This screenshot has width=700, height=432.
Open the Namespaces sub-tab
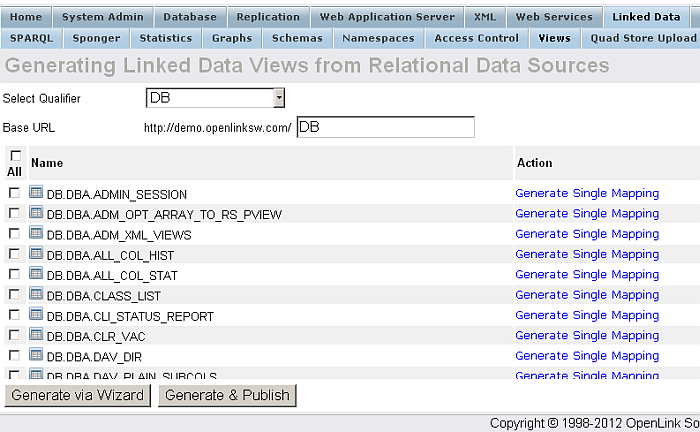378,38
